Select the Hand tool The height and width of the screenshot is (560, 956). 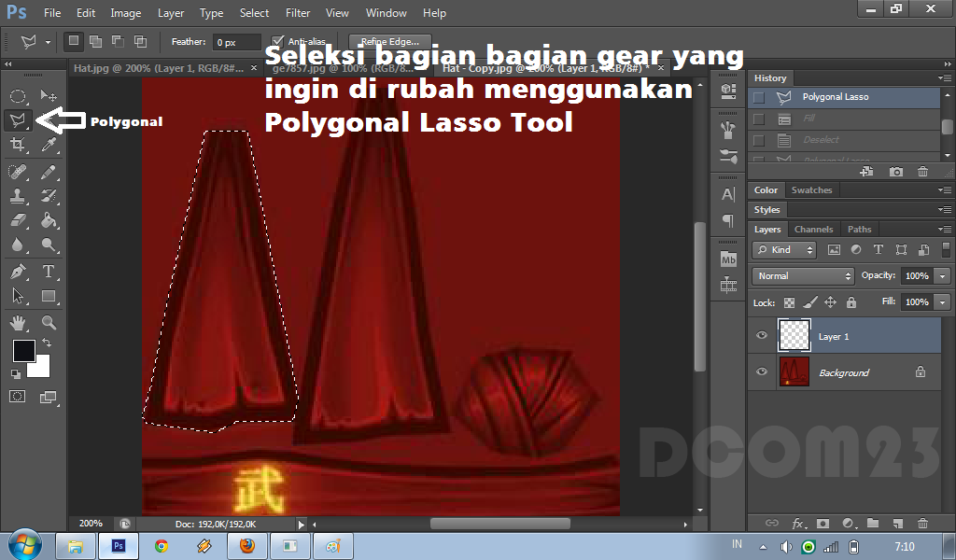[x=18, y=322]
